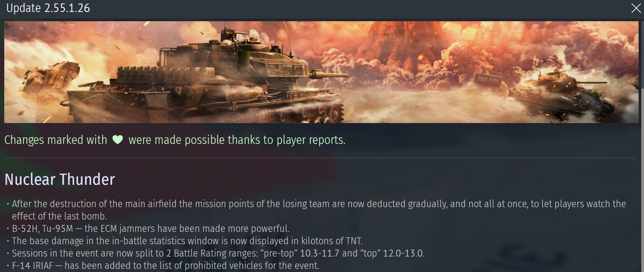
Task: Click the green heart player-report icon
Action: pyautogui.click(x=118, y=140)
